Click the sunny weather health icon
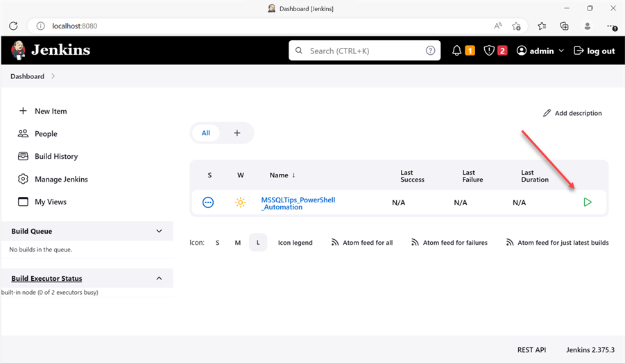 point(240,202)
